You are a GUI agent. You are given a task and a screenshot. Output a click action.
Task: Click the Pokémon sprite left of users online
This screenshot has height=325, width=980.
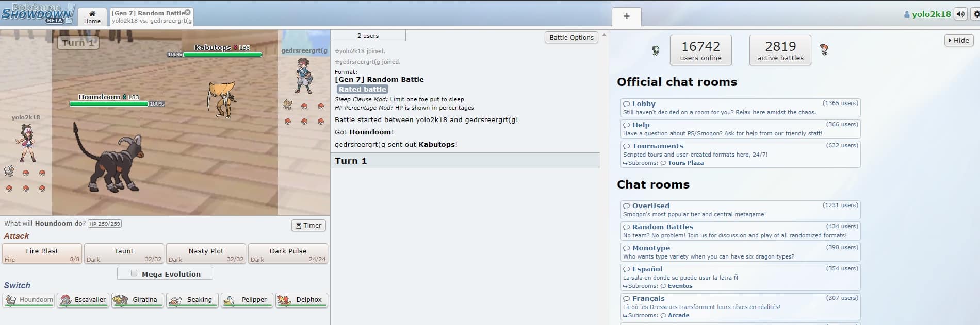[656, 50]
